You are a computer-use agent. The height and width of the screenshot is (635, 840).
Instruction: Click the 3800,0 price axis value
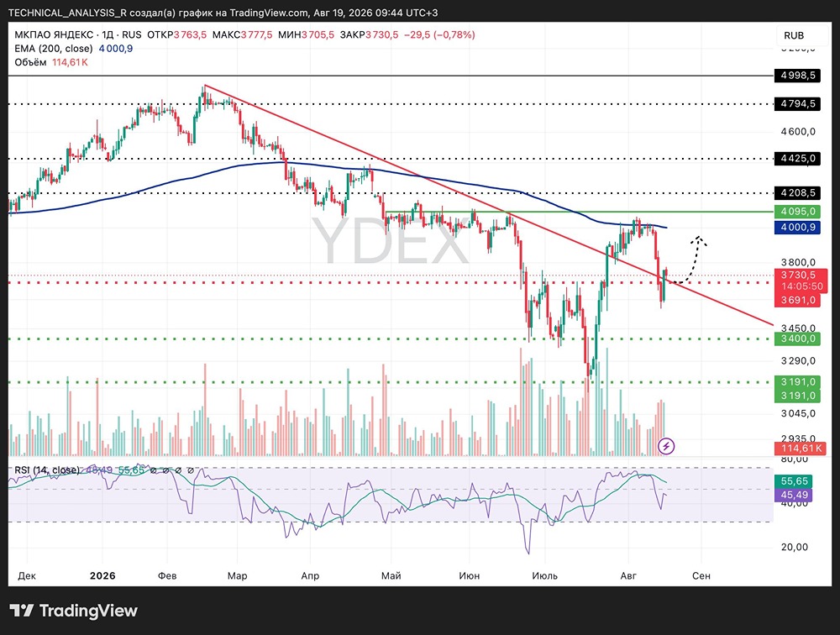[798, 262]
